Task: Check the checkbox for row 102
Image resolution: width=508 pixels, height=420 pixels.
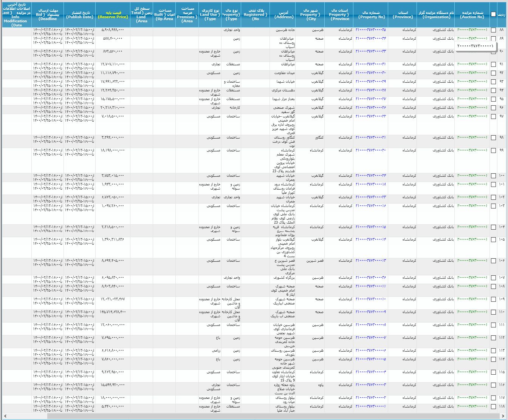Action: (x=493, y=198)
